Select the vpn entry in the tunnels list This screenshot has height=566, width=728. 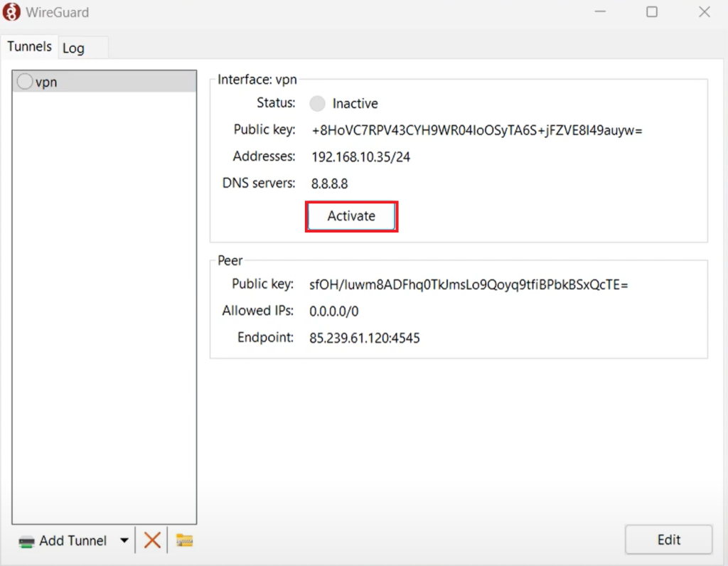pos(104,81)
